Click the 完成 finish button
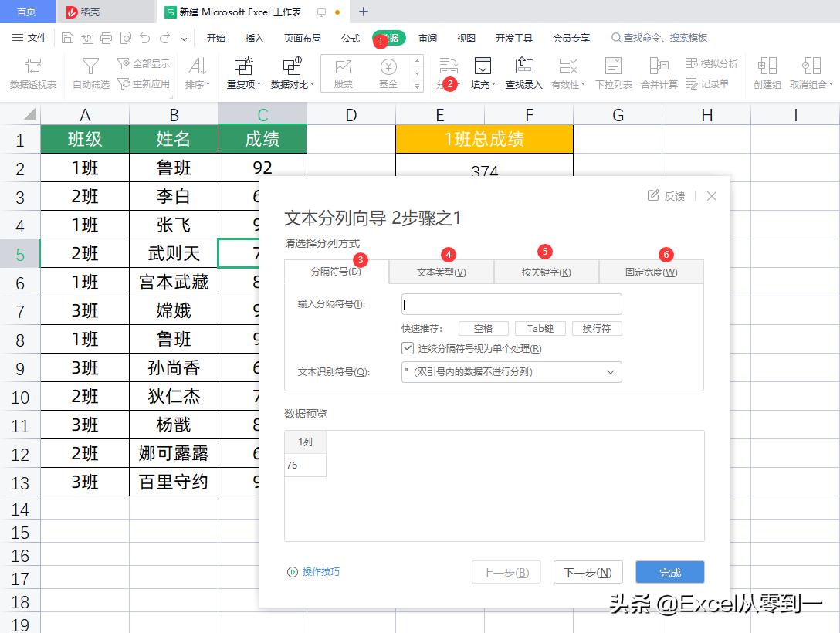 [669, 572]
